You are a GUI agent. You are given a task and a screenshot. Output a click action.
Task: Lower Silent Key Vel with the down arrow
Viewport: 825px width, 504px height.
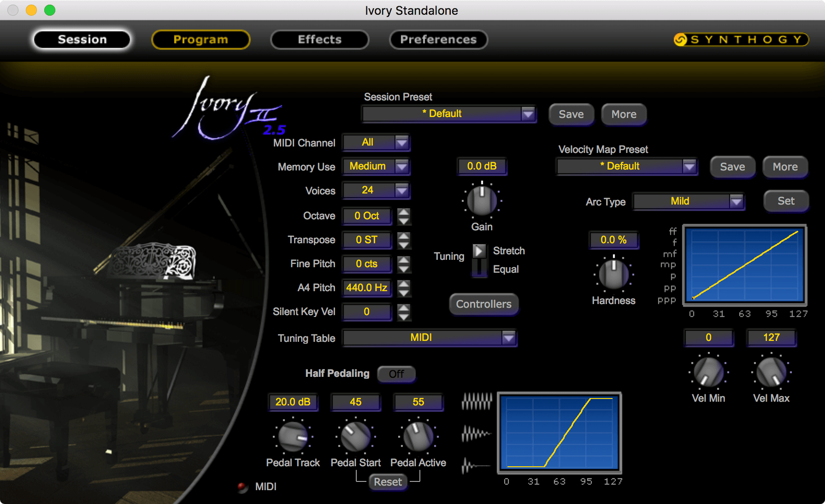point(404,316)
